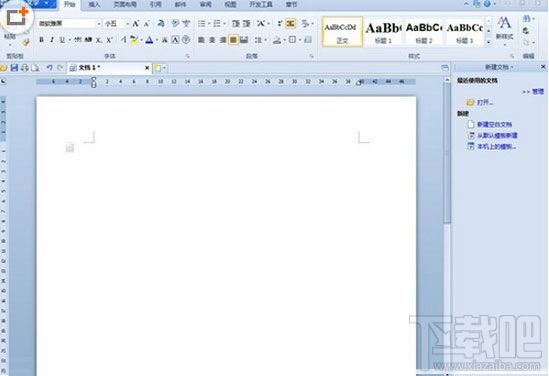Click the 从默认模板新建 link

point(497,135)
